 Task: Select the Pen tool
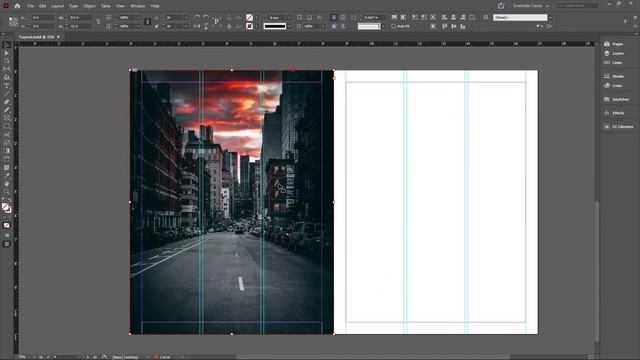coord(7,102)
